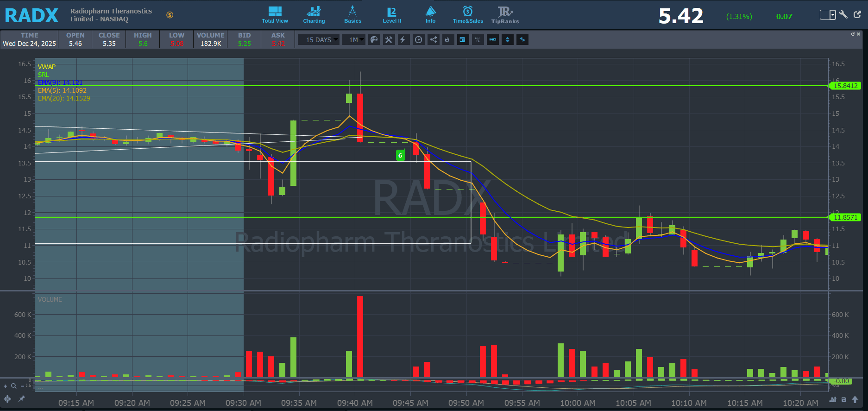Click the save icon at bottom right

click(x=844, y=399)
